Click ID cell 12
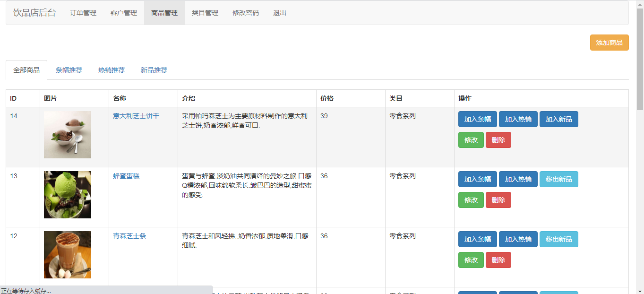Viewport: 644px width, 294px height. [14, 236]
